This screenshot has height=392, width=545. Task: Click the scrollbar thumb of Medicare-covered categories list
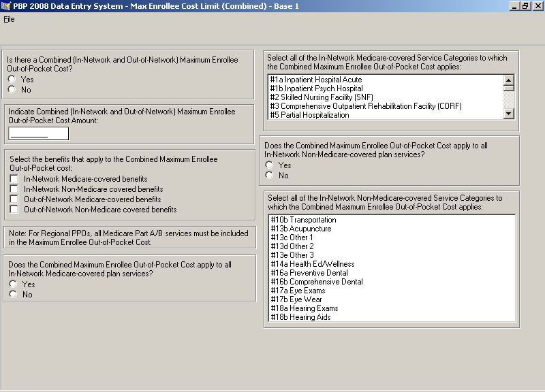(508, 88)
